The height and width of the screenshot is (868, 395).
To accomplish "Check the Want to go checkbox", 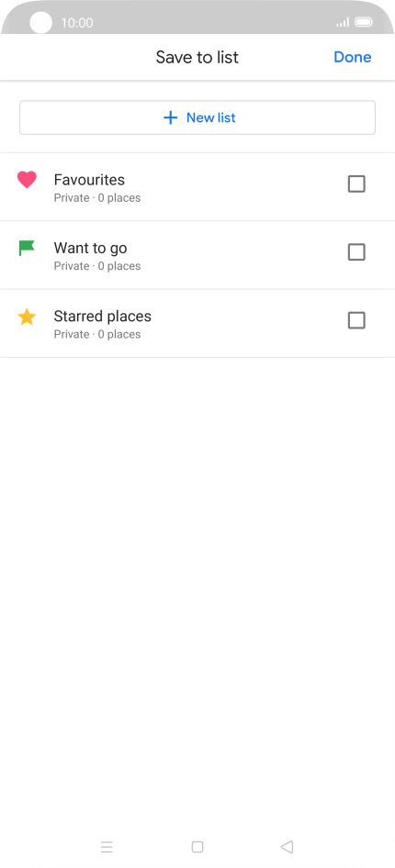I will pos(356,252).
